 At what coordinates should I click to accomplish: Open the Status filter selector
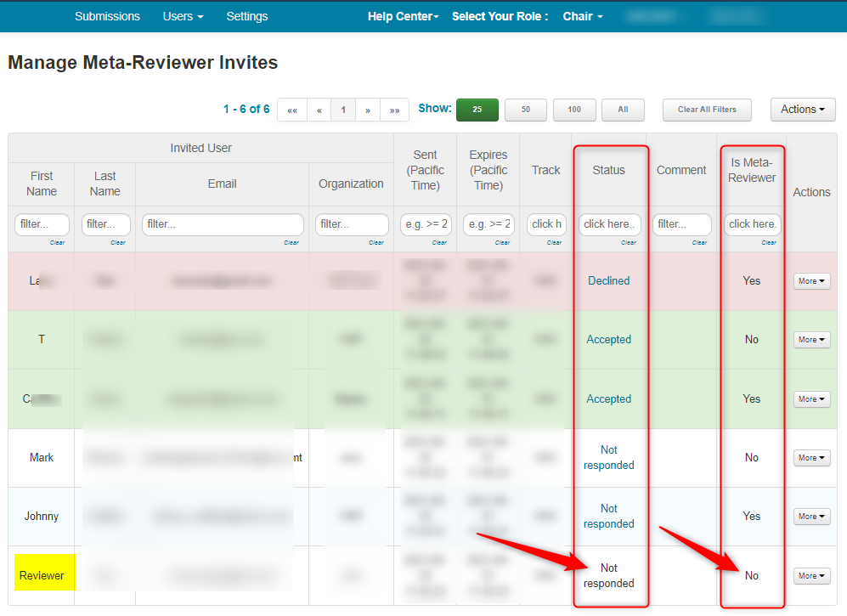coord(610,224)
